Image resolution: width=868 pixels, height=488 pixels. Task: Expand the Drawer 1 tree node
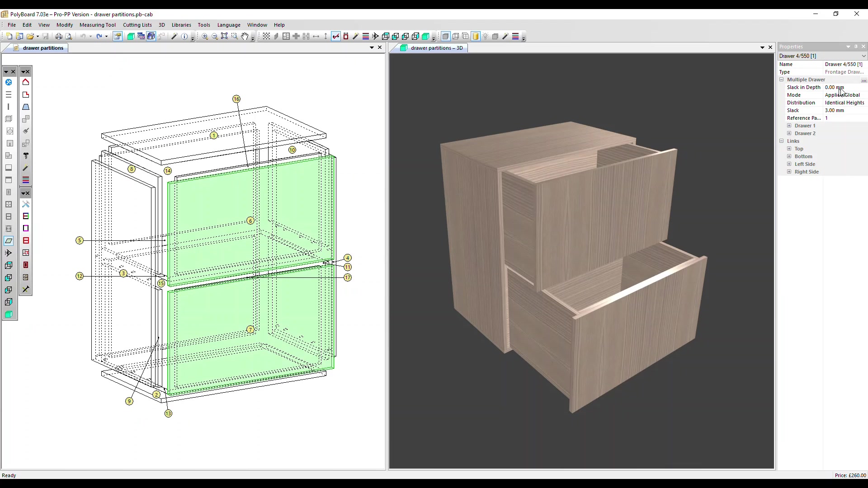point(789,126)
